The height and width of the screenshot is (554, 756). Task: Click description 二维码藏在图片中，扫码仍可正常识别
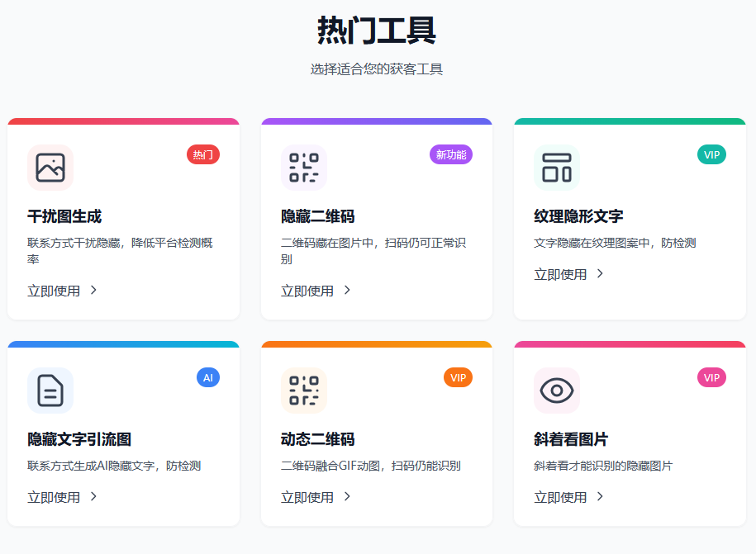pyautogui.click(x=373, y=251)
